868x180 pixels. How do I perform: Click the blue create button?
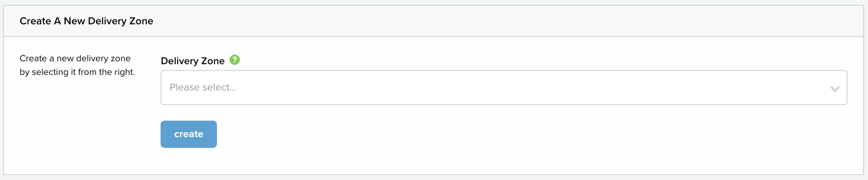(189, 134)
